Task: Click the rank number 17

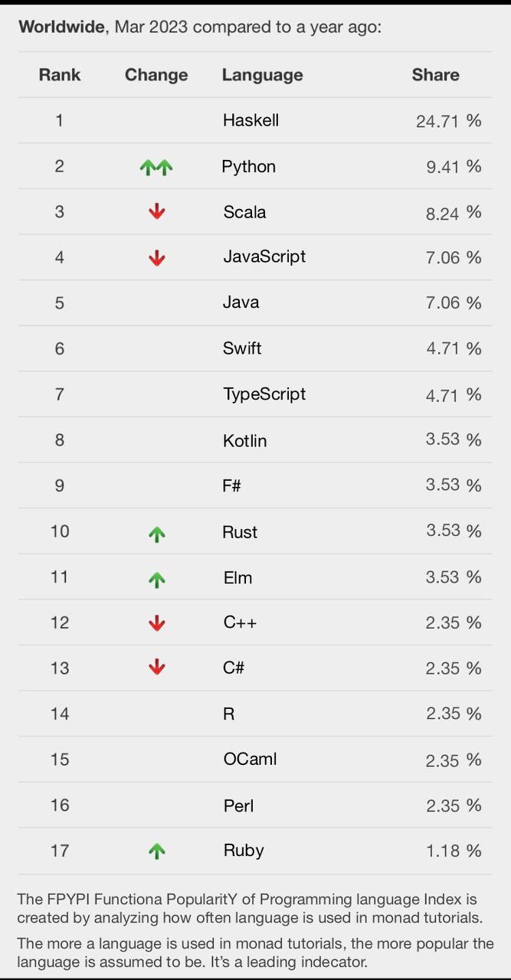Action: click(60, 850)
